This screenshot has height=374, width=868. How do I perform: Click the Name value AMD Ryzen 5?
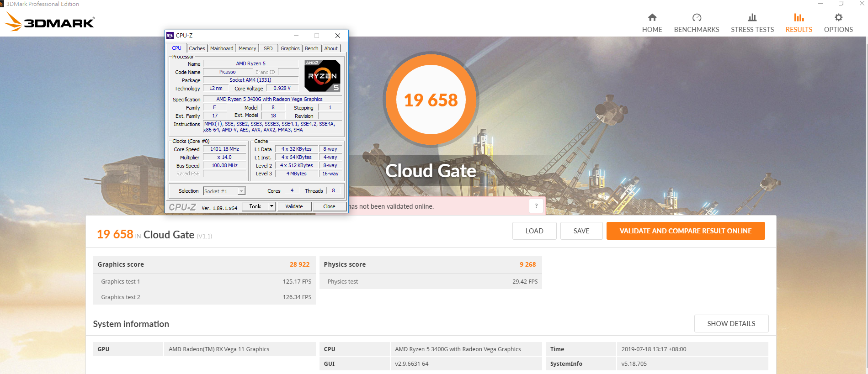(x=250, y=63)
